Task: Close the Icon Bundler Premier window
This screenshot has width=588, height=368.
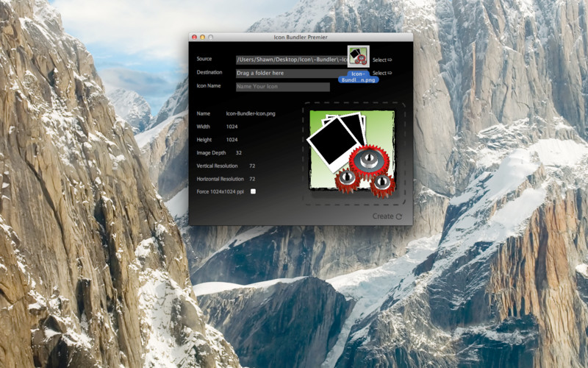Action: coord(195,37)
